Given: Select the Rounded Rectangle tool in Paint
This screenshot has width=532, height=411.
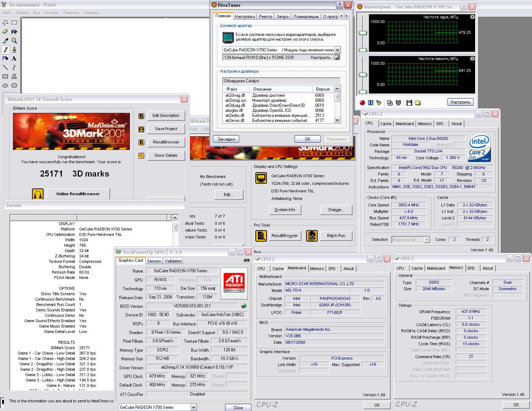Looking at the screenshot, I should click(14, 85).
